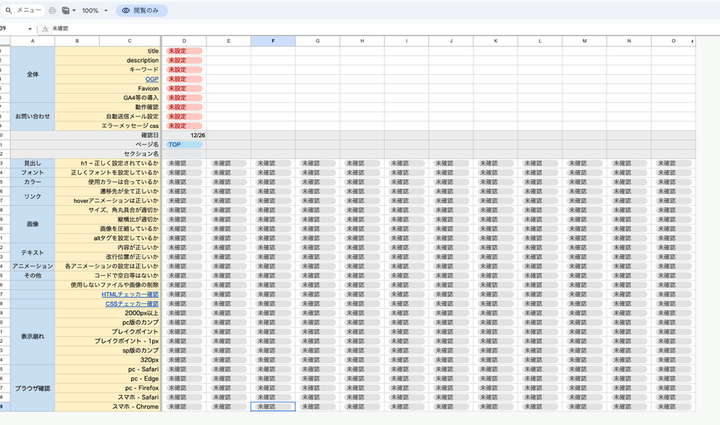
Task: Click the print icon in toolbar
Action: click(51, 10)
